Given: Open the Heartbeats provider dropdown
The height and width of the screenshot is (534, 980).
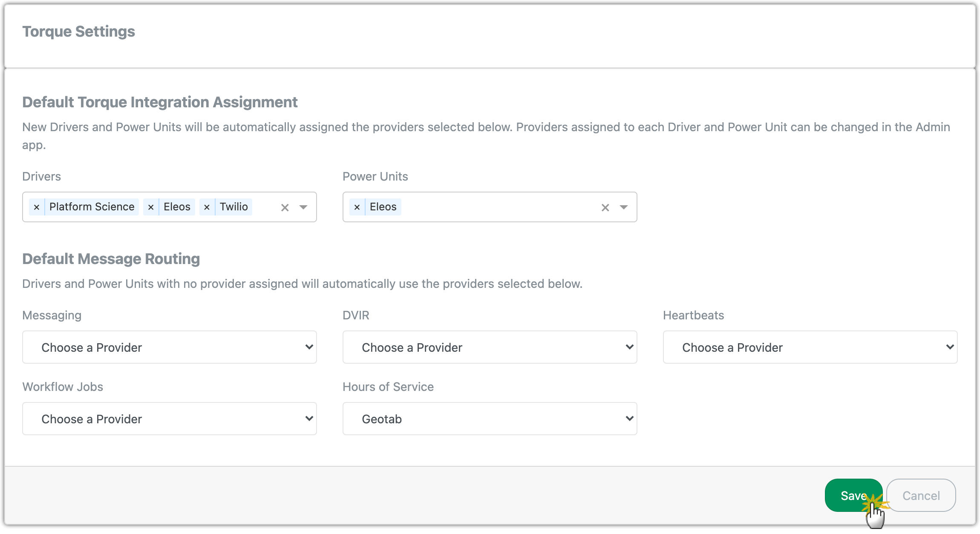Looking at the screenshot, I should pos(810,347).
